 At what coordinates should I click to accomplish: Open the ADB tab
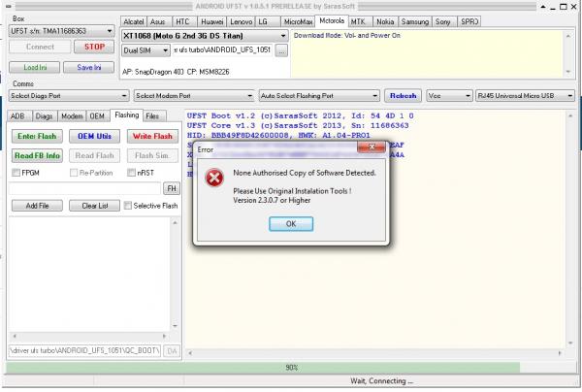pyautogui.click(x=17, y=116)
